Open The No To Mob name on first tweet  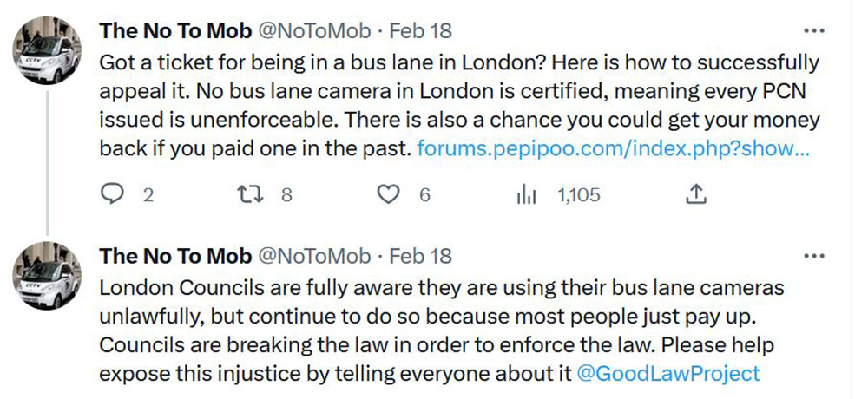(175, 30)
